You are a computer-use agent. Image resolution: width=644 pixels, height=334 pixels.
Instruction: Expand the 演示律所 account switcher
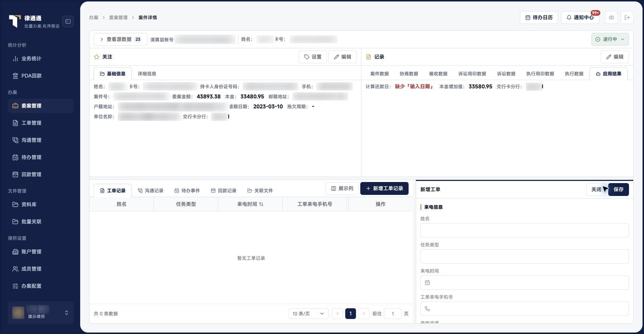tap(41, 313)
